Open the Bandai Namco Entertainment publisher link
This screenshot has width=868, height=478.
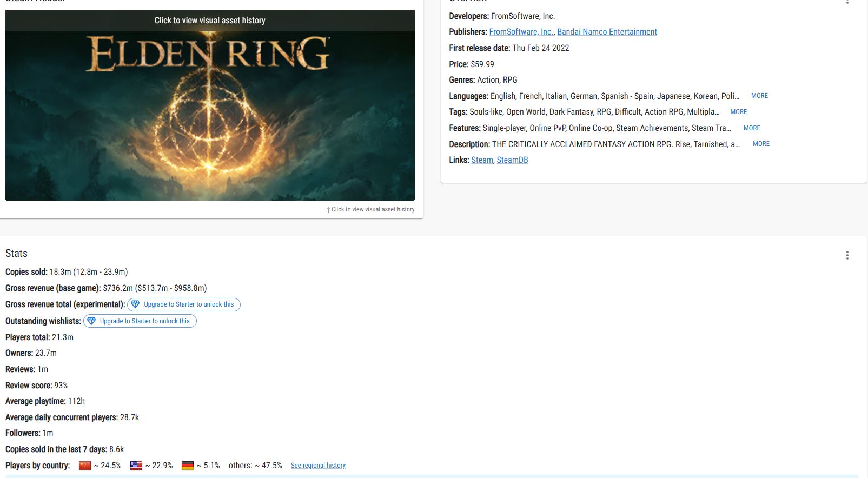pyautogui.click(x=607, y=32)
